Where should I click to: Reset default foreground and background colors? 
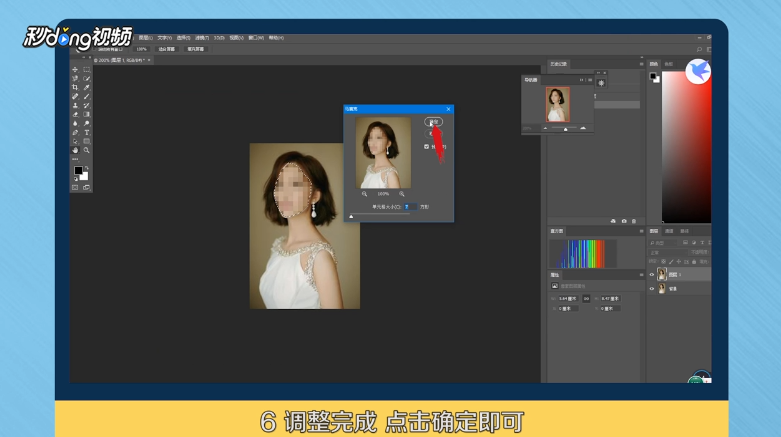(x=76, y=179)
